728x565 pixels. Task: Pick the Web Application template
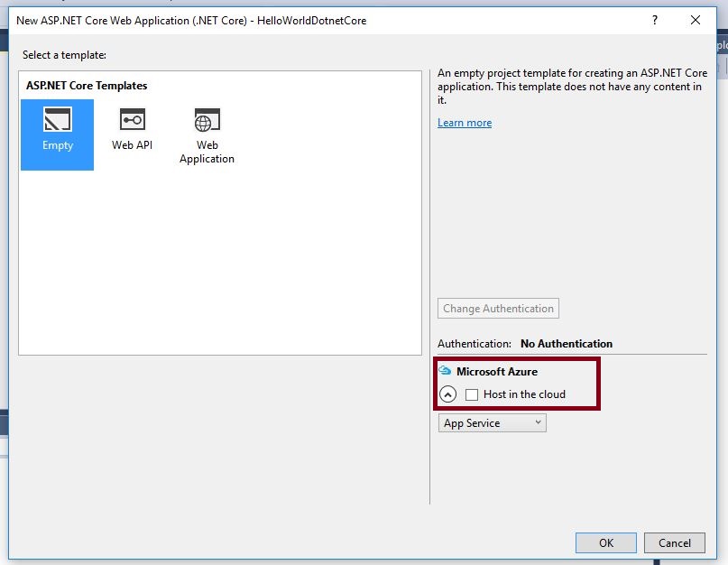[x=207, y=136]
